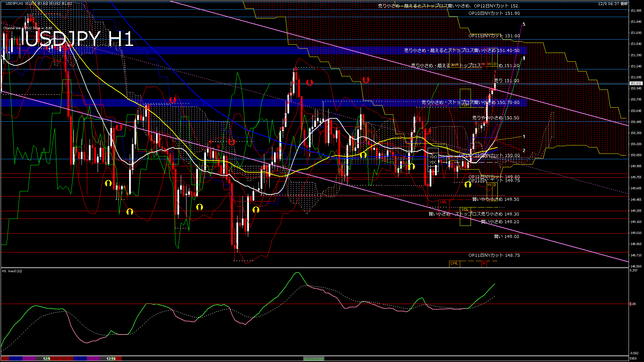Click the wave number 5 projection label
The width and height of the screenshot is (644, 362).
pos(524,24)
